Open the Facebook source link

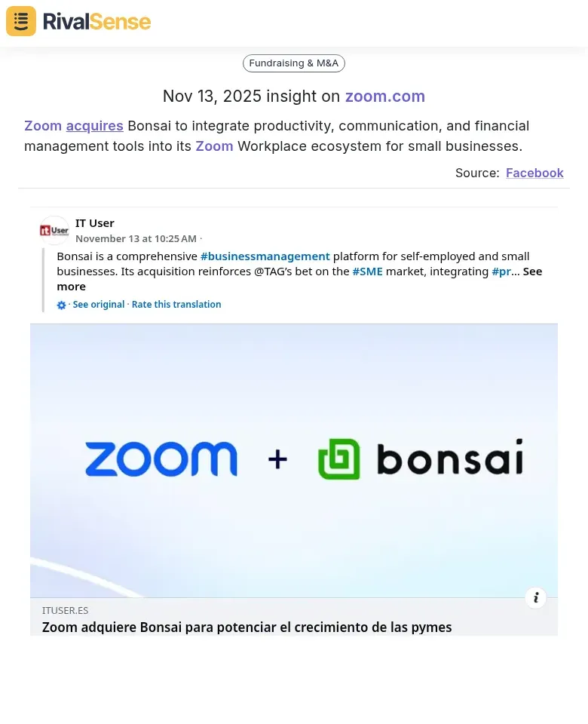tap(534, 173)
